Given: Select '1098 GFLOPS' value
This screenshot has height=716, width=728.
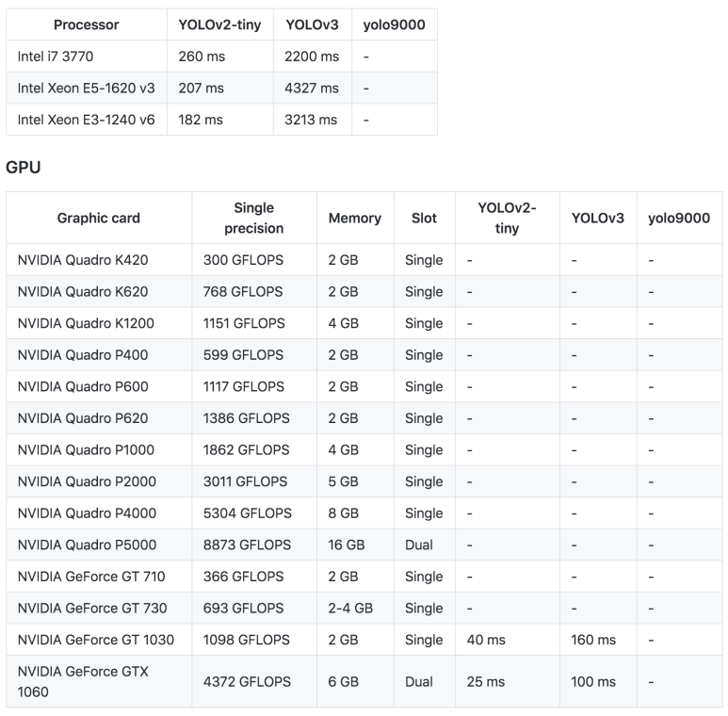Looking at the screenshot, I should (x=246, y=640).
